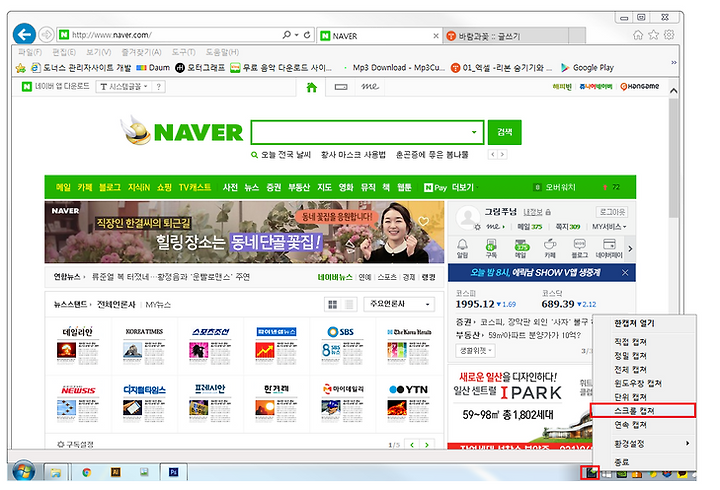720x490 pixels.
Task: Click the 로그아웃 button
Action: (612, 212)
